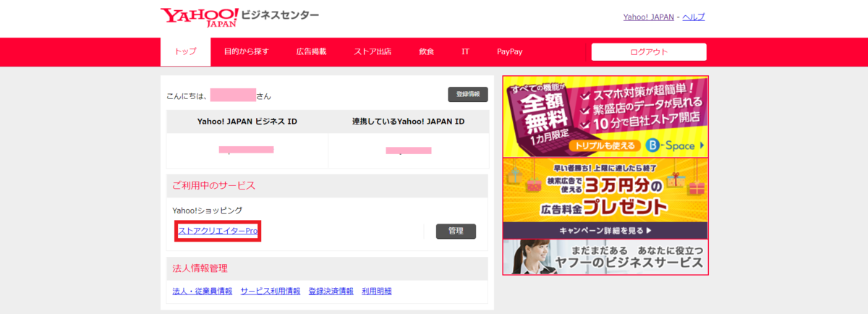The height and width of the screenshot is (314, 868).
Task: Open the PayPay menu item
Action: [509, 52]
